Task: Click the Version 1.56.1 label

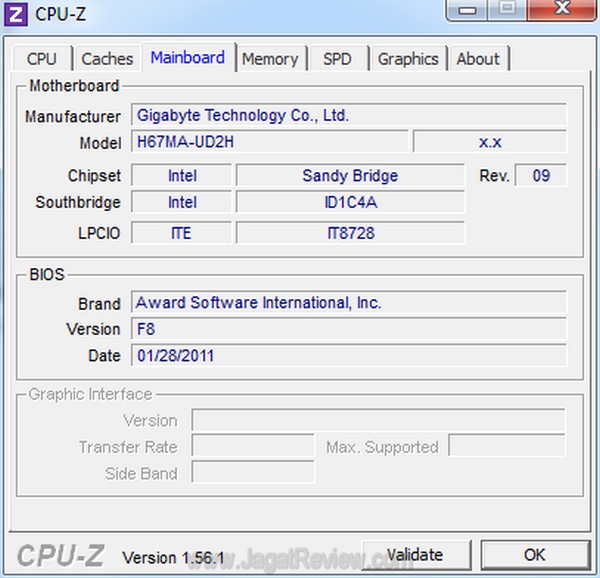Action: tap(173, 558)
